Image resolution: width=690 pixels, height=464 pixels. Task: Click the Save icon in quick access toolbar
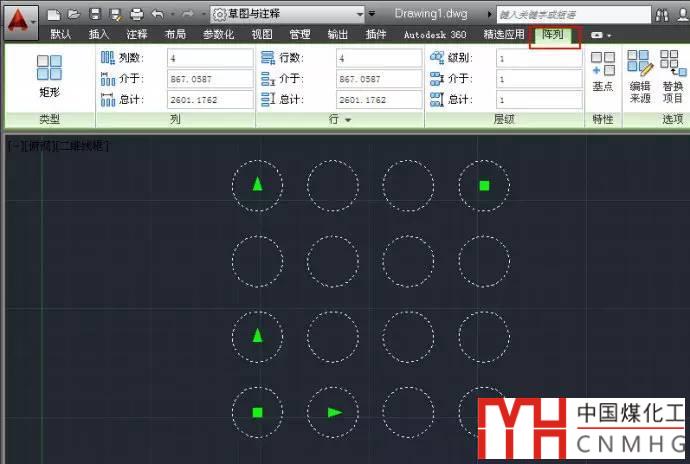point(94,15)
